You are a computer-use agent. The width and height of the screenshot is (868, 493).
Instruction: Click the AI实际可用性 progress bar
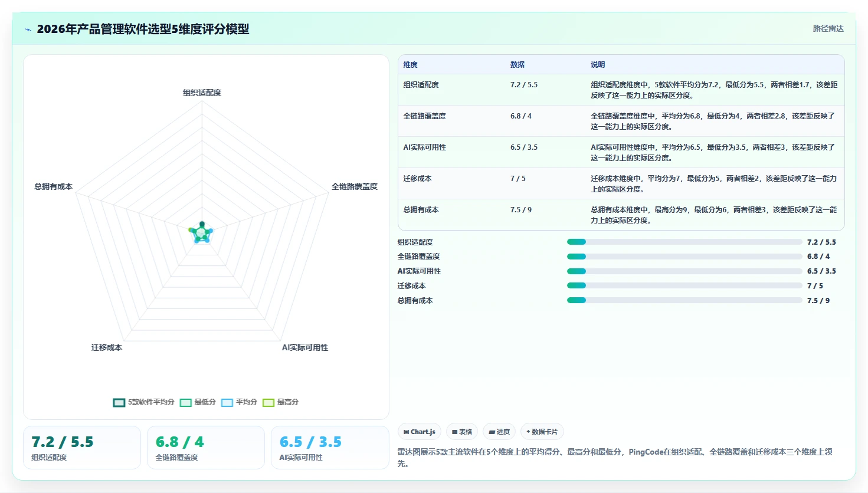click(x=684, y=271)
